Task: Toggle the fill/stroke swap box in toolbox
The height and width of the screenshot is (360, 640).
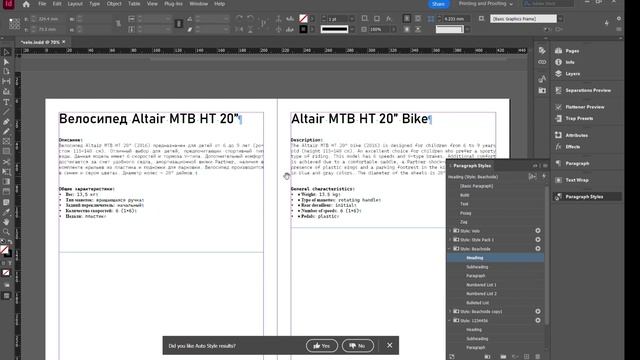Action: (x=10, y=242)
